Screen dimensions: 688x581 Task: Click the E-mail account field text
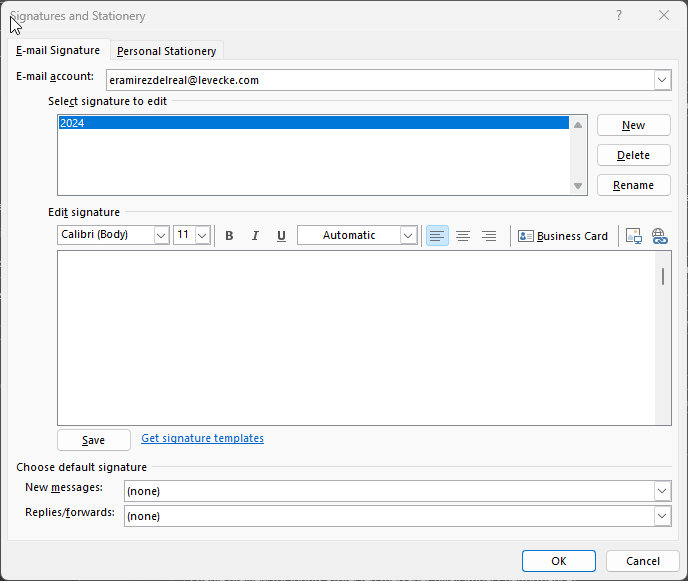184,80
